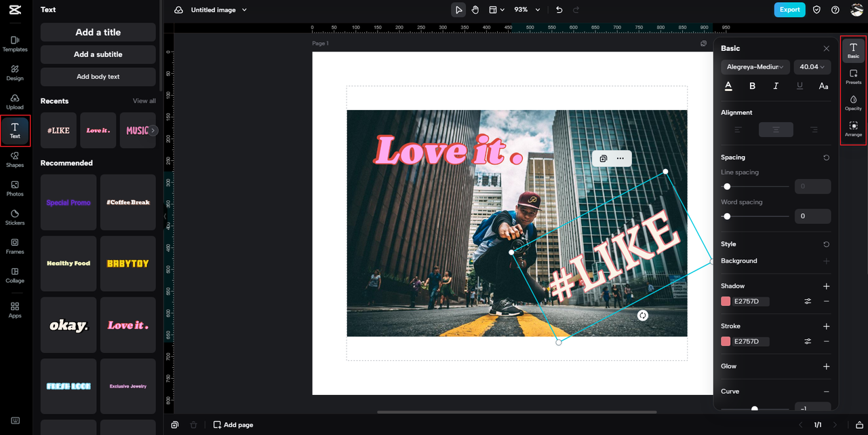Open the 40.04 font size dropdown
Viewport: 868px width, 435px height.
tap(812, 67)
